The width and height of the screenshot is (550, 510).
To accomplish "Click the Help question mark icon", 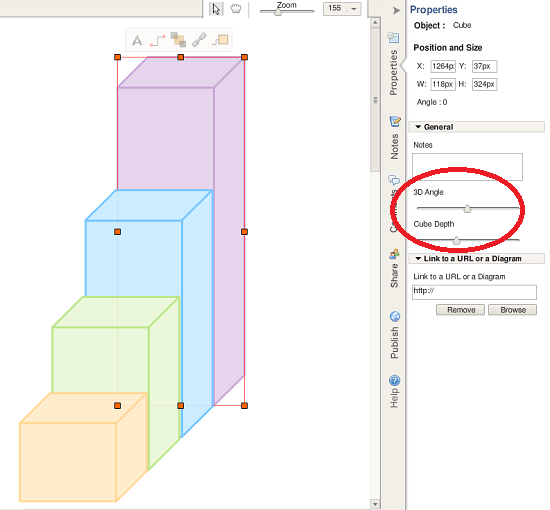I will click(x=395, y=381).
